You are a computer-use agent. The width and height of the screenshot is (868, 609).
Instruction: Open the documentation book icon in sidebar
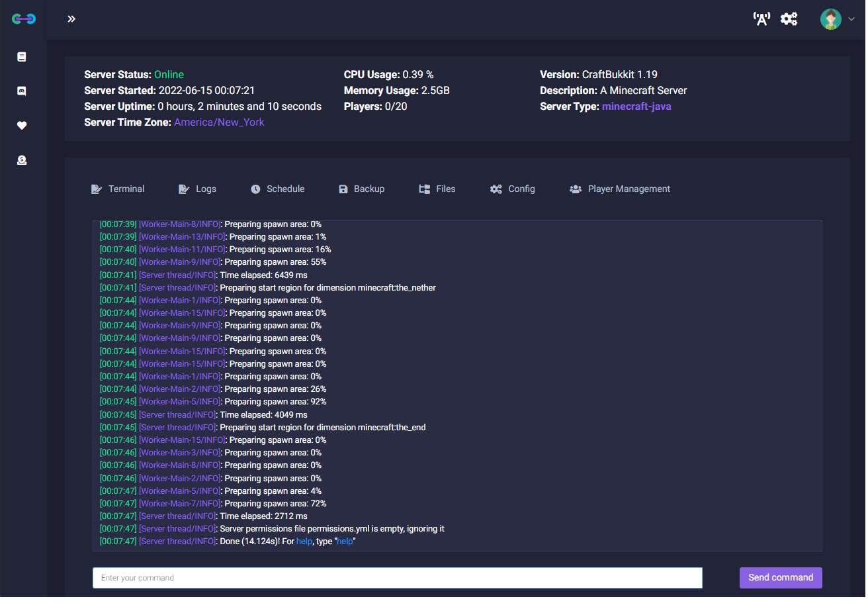pyautogui.click(x=22, y=58)
